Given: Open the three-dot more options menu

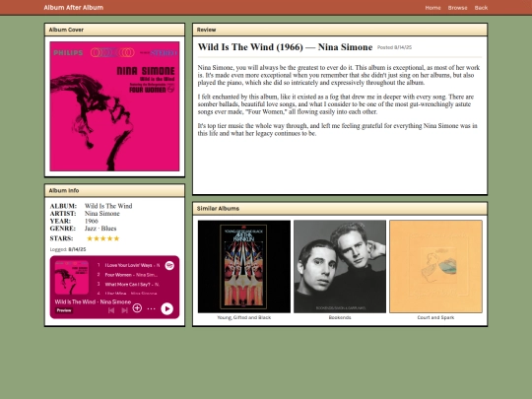Looking at the screenshot, I should [x=152, y=308].
